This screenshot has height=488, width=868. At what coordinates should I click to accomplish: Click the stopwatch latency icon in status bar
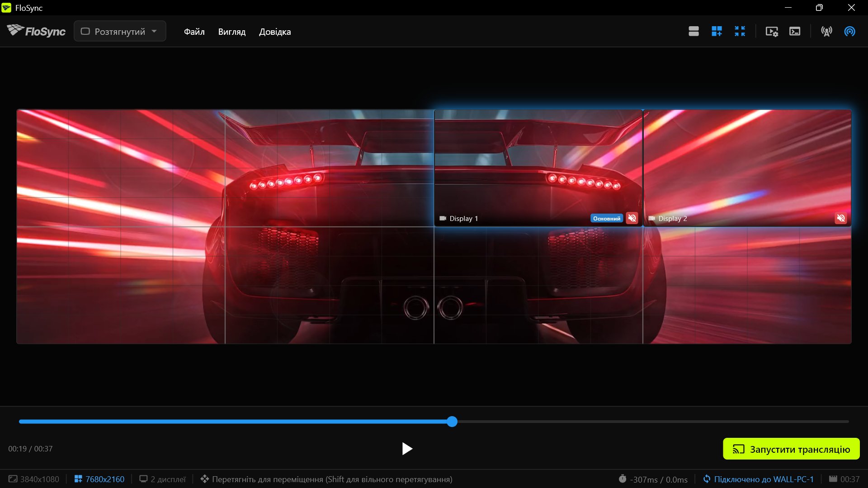click(623, 479)
